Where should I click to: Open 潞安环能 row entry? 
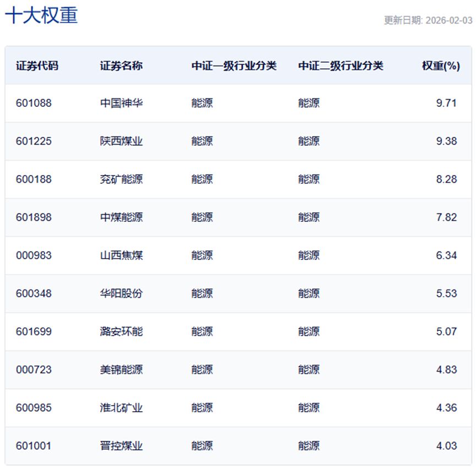click(x=118, y=331)
